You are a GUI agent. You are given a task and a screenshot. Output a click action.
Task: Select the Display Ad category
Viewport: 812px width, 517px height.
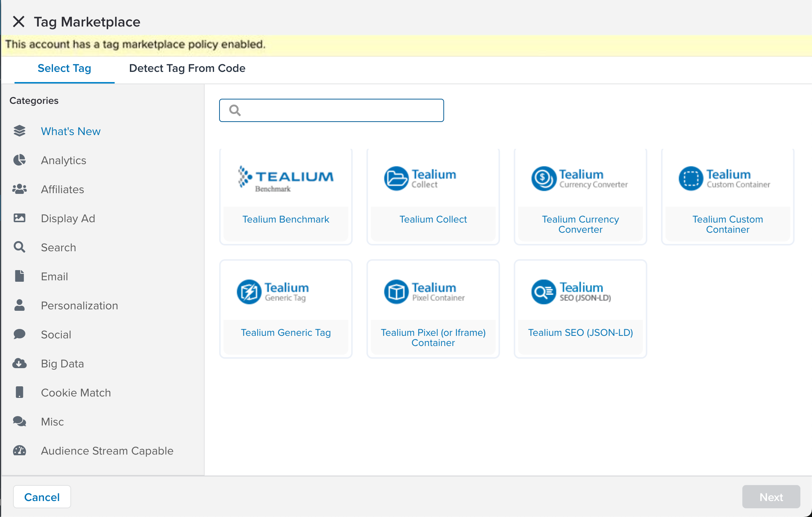pos(68,219)
